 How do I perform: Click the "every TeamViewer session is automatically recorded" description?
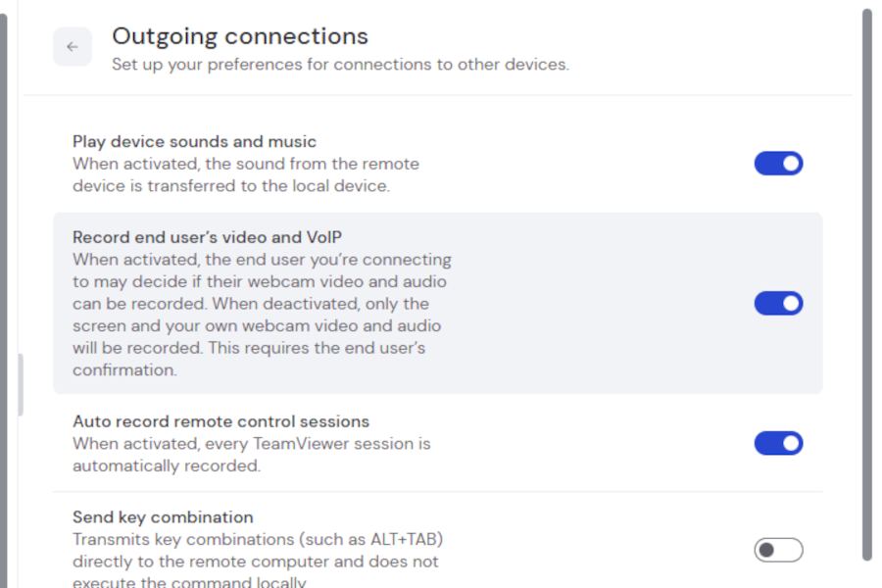(x=251, y=455)
